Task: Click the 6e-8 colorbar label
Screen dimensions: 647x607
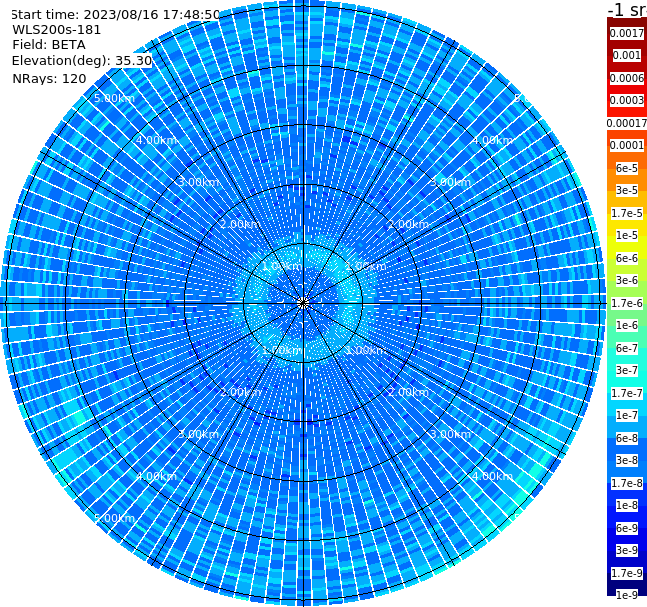Action: point(627,438)
